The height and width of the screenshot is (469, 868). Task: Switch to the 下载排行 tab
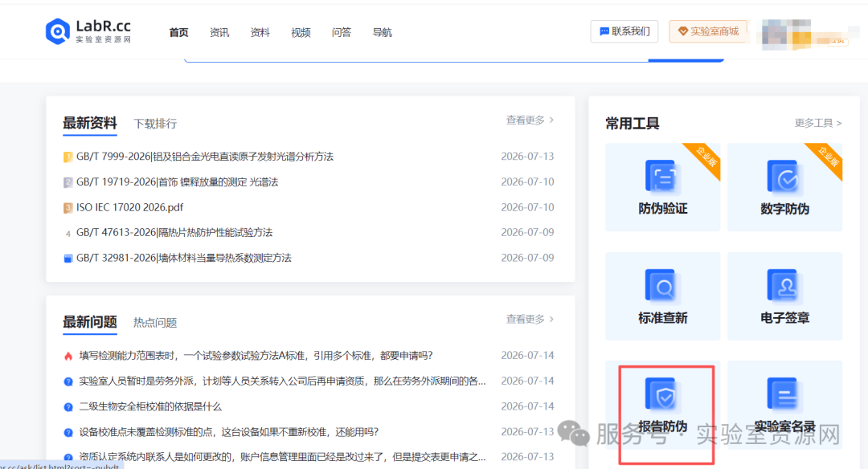[x=155, y=124]
